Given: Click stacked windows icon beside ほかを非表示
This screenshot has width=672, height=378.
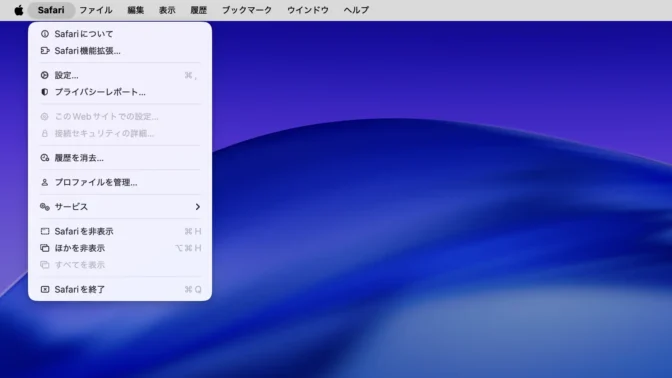Looking at the screenshot, I should coord(45,248).
